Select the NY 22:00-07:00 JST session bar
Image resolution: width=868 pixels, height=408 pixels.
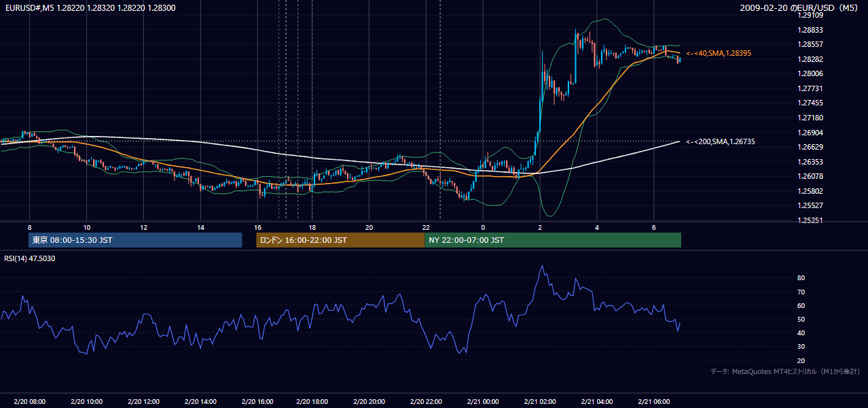tap(553, 240)
